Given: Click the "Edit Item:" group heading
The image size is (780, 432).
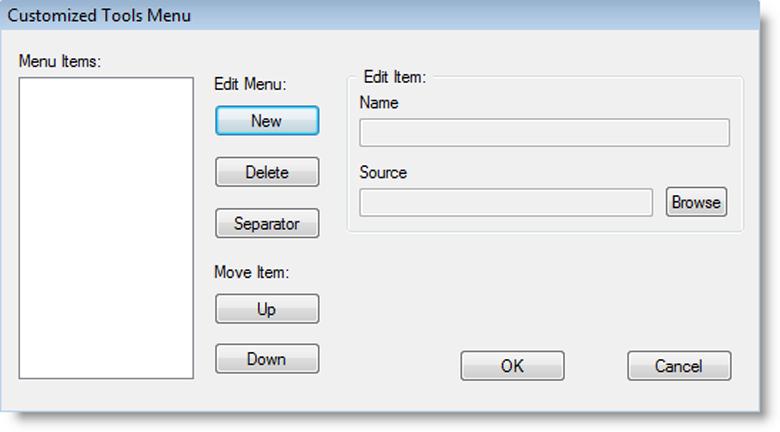Looking at the screenshot, I should tap(395, 77).
